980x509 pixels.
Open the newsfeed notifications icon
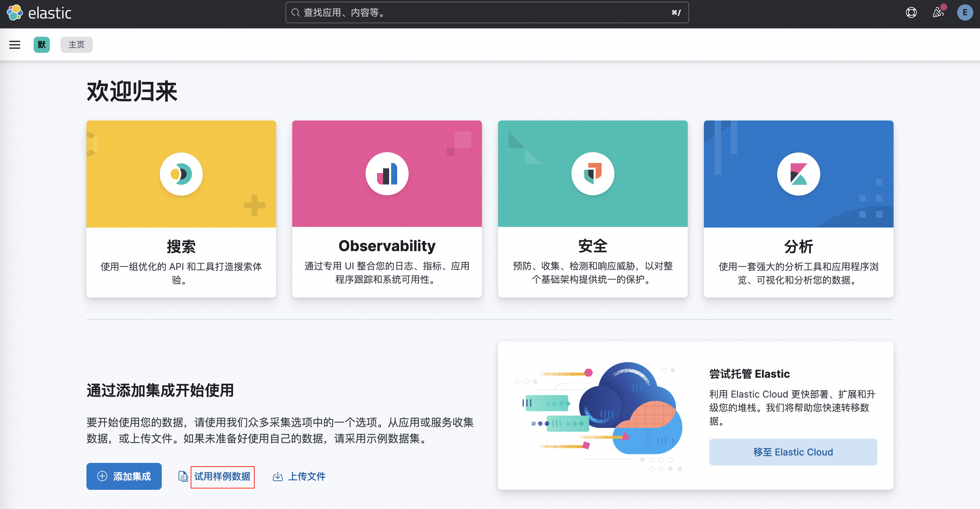[938, 13]
